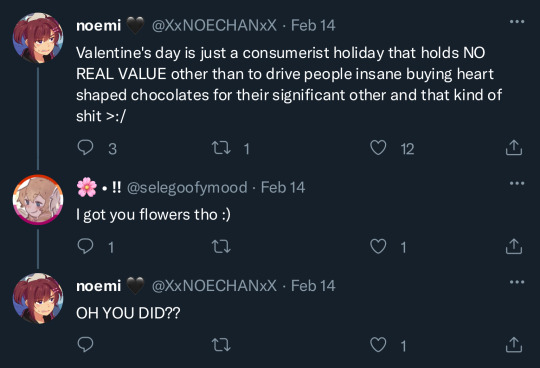Like the tweet with 12 likes
This screenshot has width=540, height=368.
point(378,148)
